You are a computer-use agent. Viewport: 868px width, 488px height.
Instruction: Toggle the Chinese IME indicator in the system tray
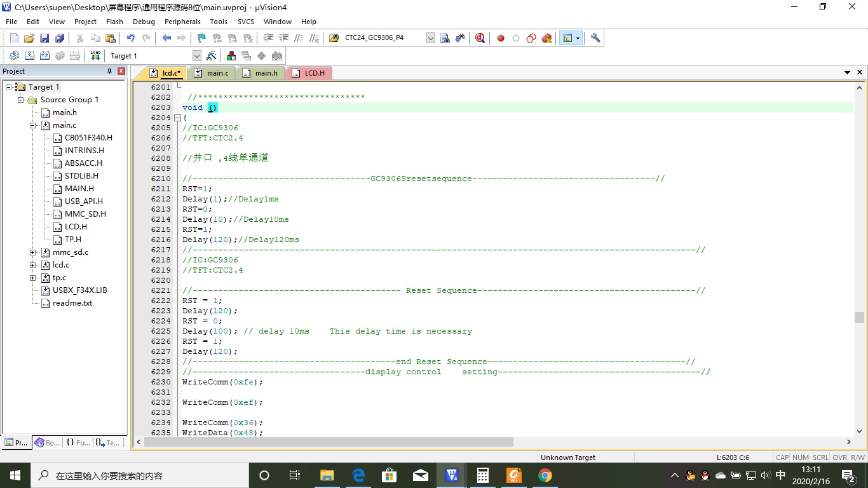click(x=781, y=475)
